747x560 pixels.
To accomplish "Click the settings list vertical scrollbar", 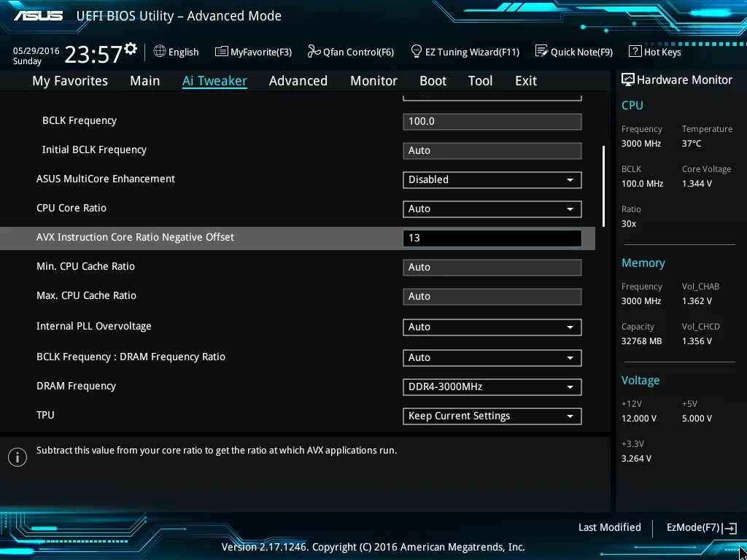I will (603, 186).
